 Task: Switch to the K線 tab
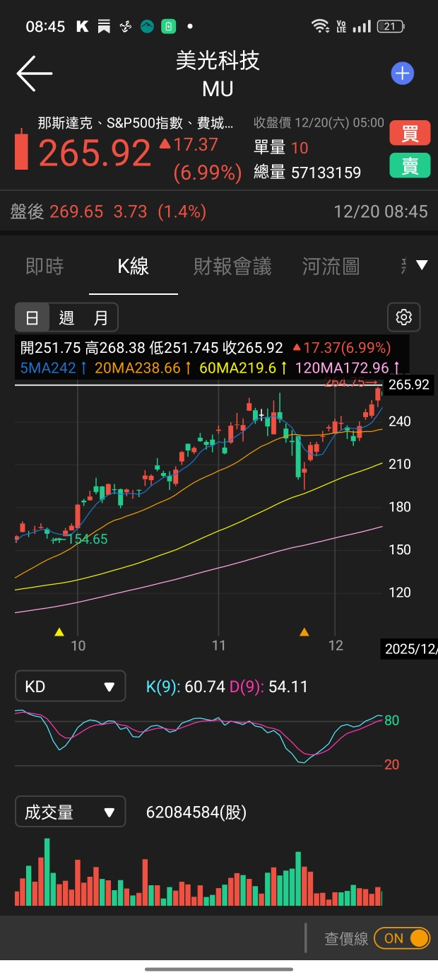pyautogui.click(x=134, y=266)
